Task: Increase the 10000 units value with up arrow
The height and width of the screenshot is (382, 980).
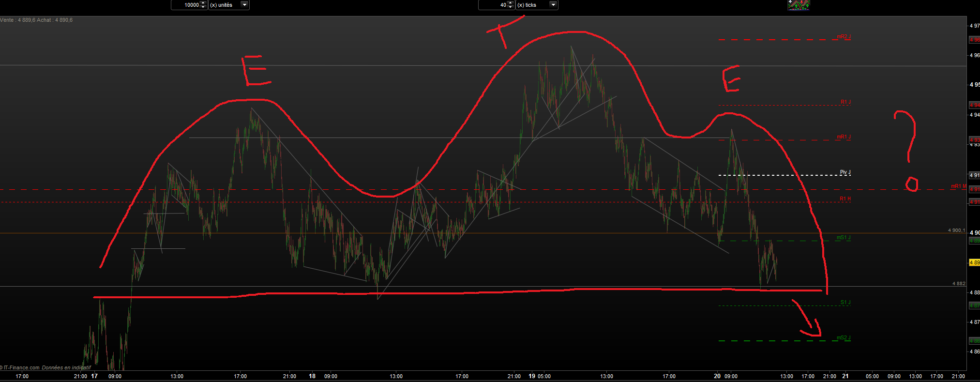Action: coord(203,3)
